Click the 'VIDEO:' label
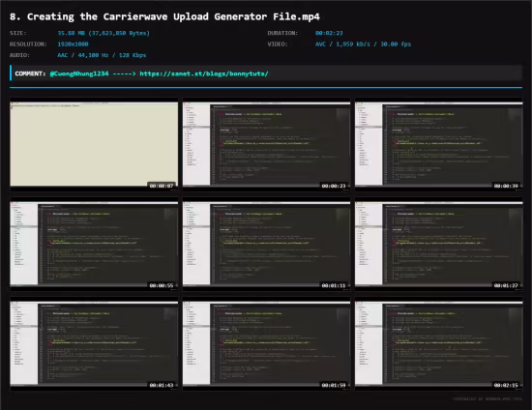The image size is (532, 410). click(x=278, y=44)
